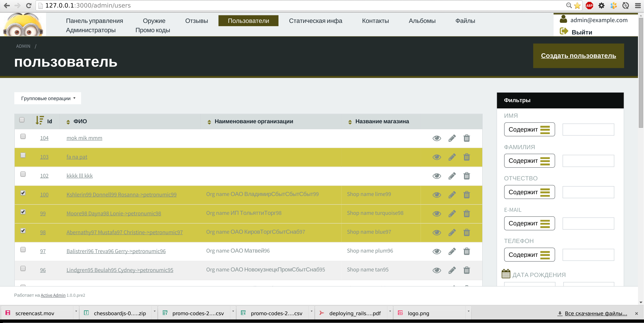Click the Создать пользователь button

pyautogui.click(x=578, y=56)
